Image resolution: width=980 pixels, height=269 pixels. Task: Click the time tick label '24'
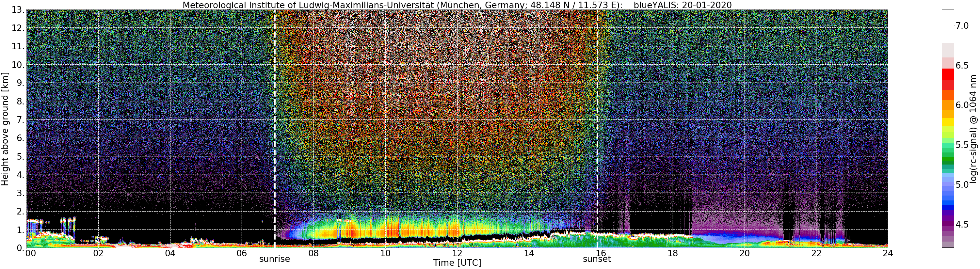[888, 253]
